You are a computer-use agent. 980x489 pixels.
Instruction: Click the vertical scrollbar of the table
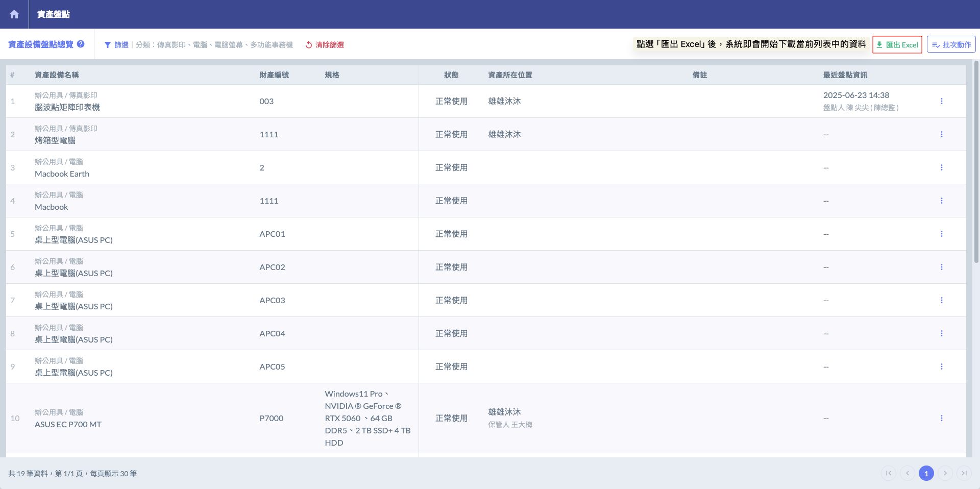tap(976, 162)
